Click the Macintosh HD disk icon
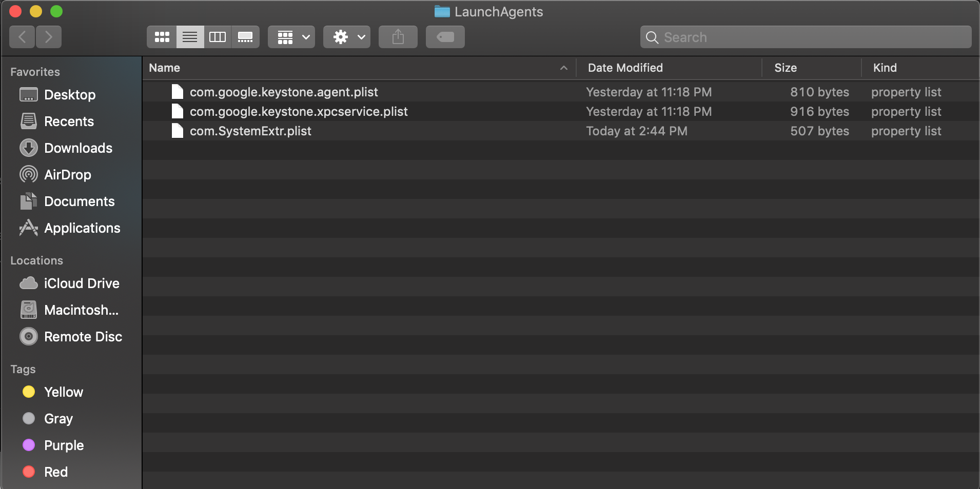This screenshot has height=489, width=980. click(29, 310)
